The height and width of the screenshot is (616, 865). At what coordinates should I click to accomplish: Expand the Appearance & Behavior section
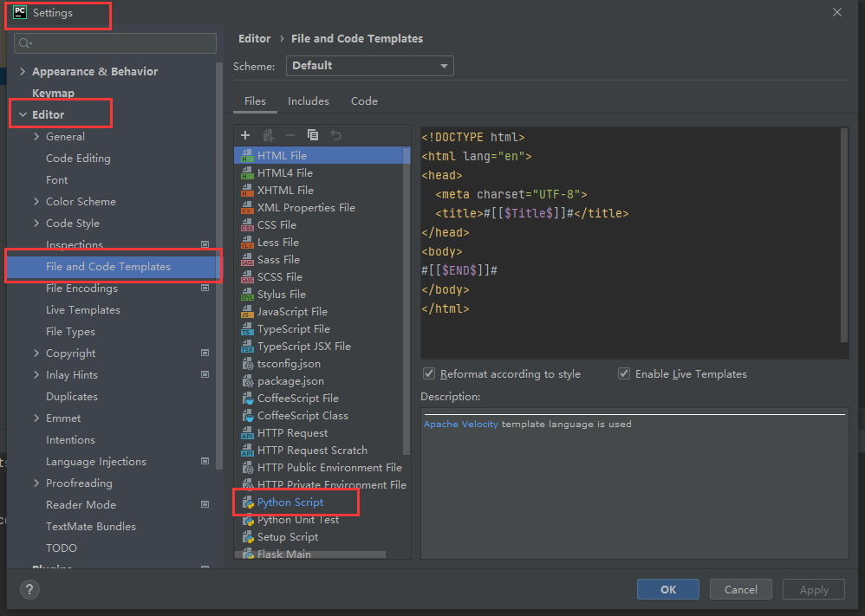[23, 72]
